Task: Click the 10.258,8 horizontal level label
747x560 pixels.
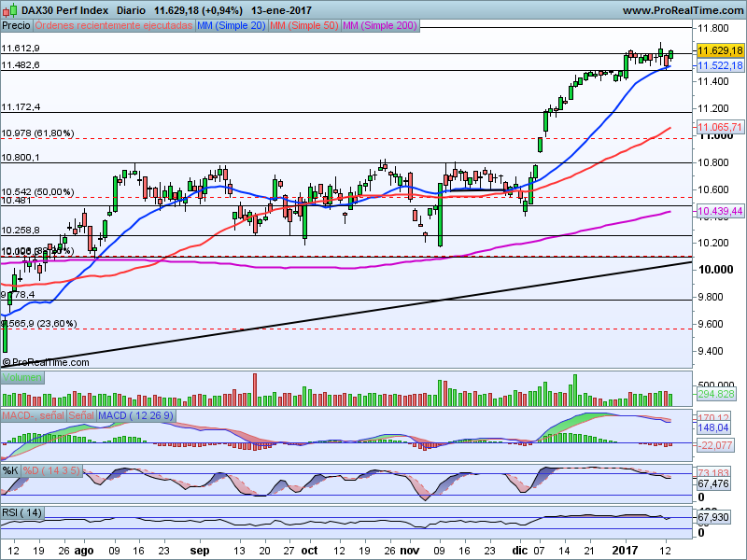Action: tap(21, 231)
